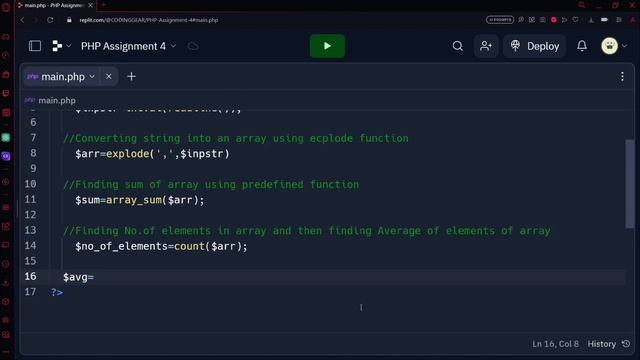Click the lock site-info icon
The height and width of the screenshot is (360, 640).
[69, 20]
